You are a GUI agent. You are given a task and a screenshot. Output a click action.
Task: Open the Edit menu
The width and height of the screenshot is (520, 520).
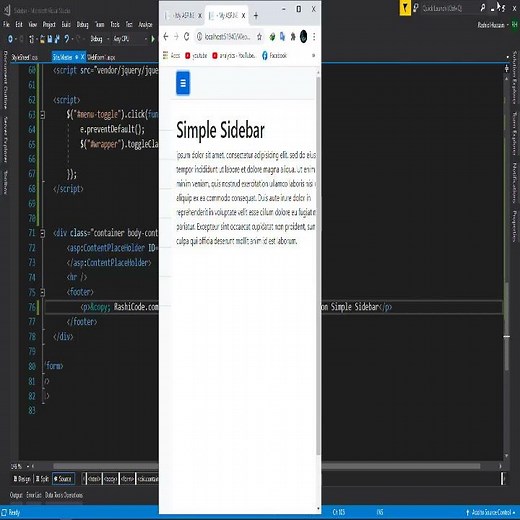pos(19,24)
